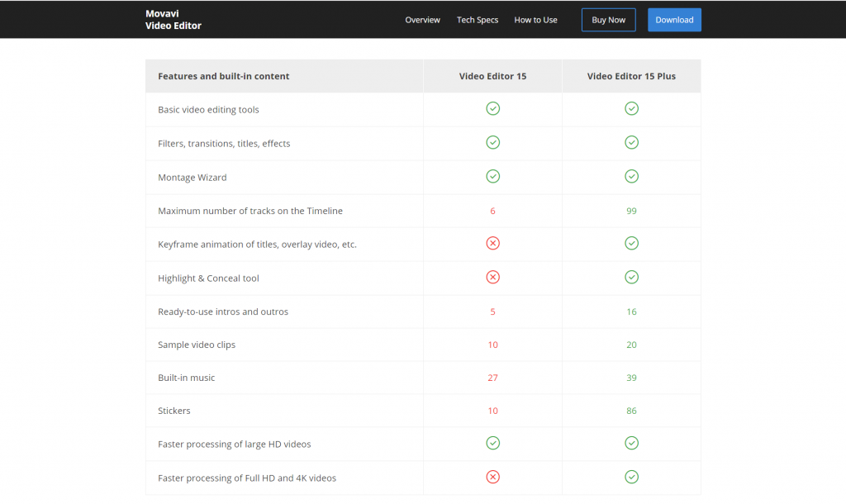Click red cross for Highlight & Conceal tool row
846x504 pixels.
492,278
